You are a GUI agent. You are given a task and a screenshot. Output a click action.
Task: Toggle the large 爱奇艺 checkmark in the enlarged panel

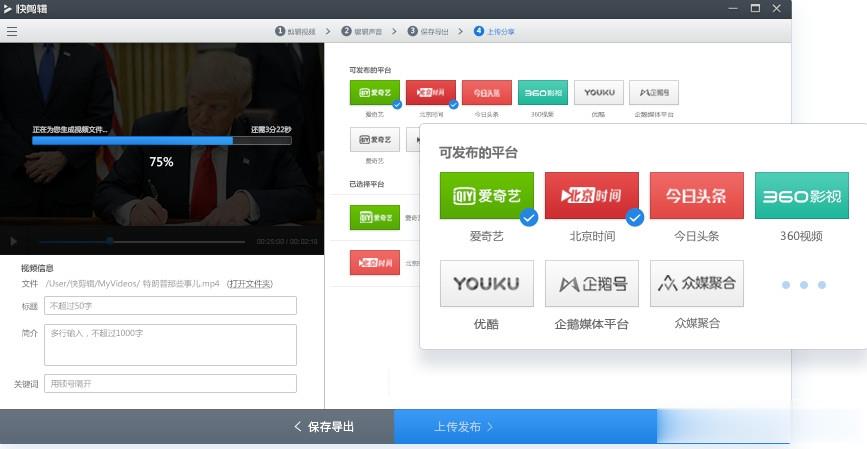[529, 218]
